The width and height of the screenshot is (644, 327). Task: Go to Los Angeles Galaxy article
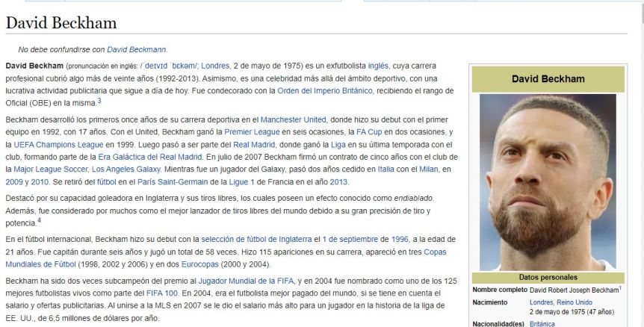pos(126,169)
